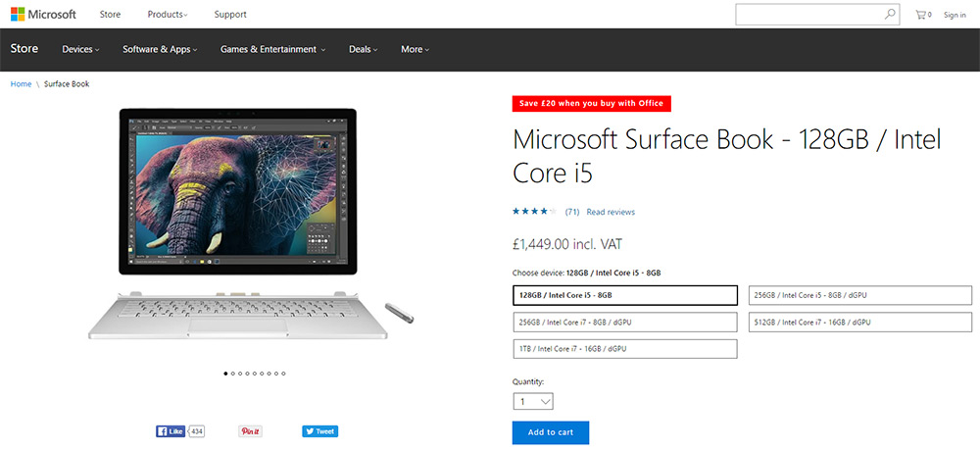Open the shopping cart
Screen dimensions: 980x450
pos(923,15)
